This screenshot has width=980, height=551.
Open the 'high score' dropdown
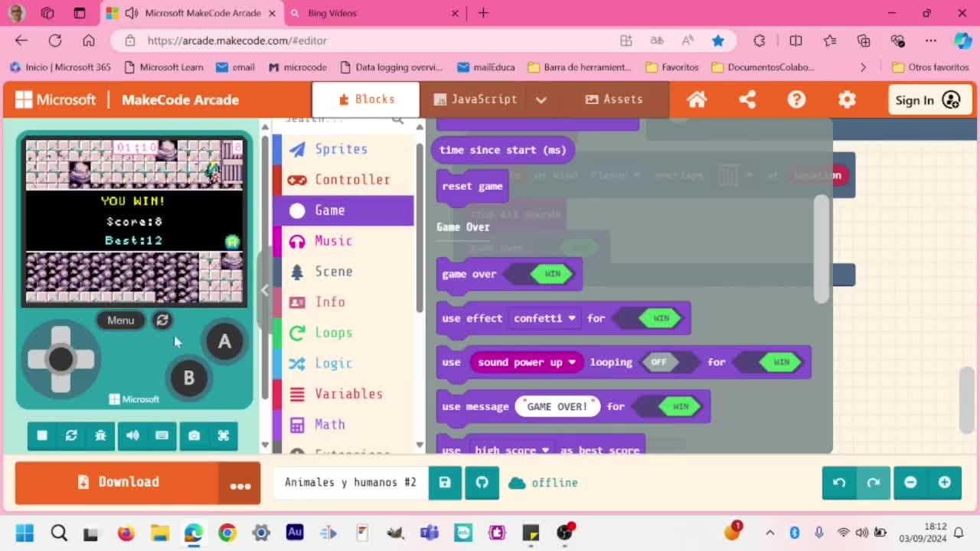click(511, 450)
